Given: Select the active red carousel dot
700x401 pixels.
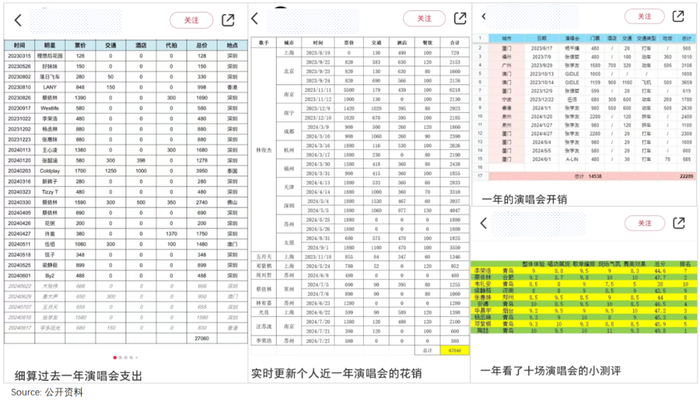Looking at the screenshot, I should 115,357.
